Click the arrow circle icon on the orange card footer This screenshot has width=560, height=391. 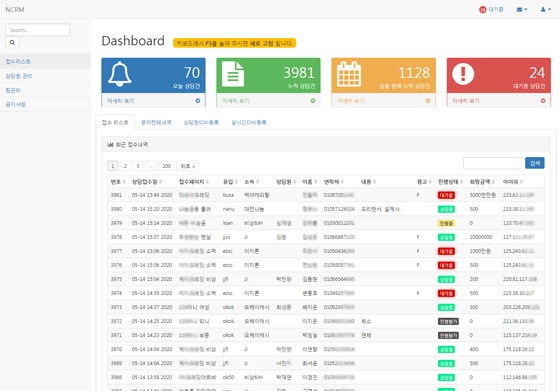coord(428,101)
